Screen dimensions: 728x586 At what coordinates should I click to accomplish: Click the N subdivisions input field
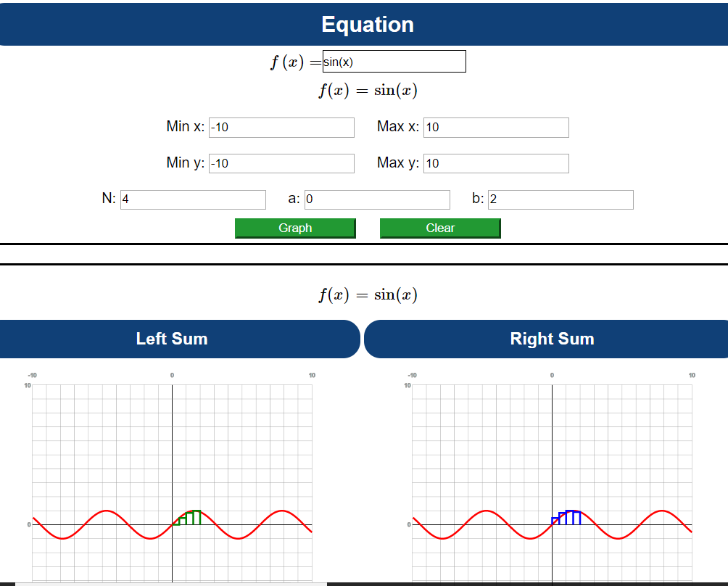click(193, 199)
